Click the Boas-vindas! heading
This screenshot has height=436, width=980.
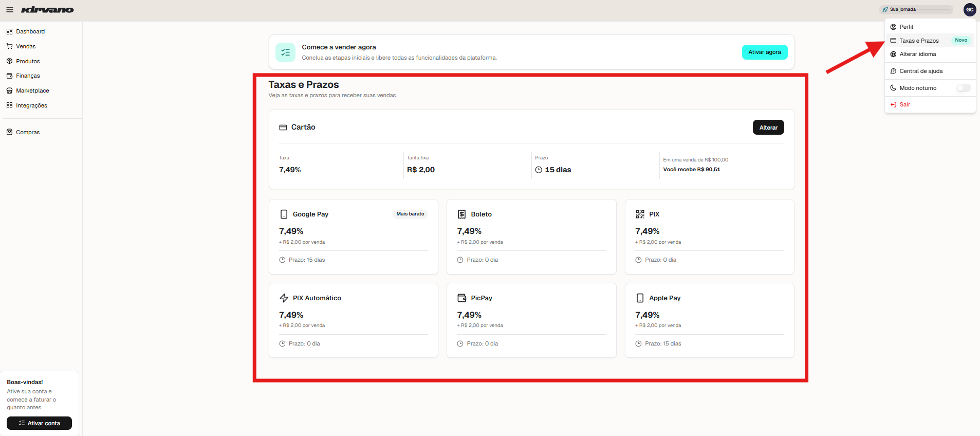tap(25, 383)
